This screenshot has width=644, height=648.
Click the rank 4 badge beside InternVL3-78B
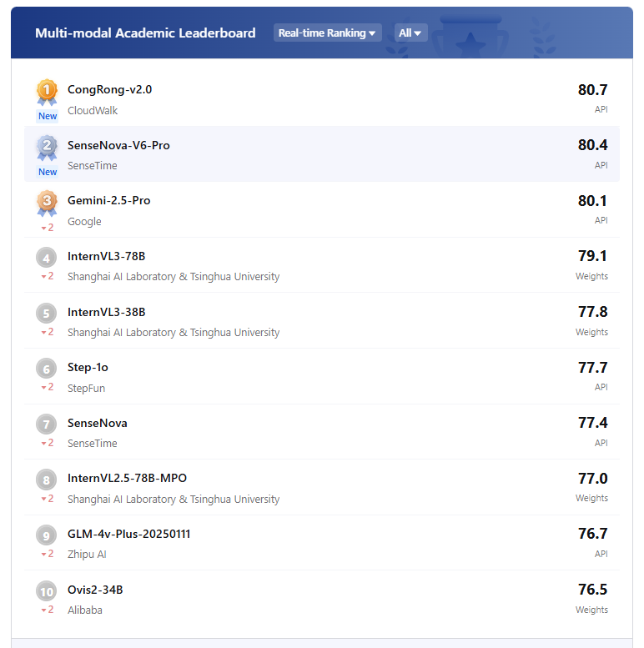46,258
